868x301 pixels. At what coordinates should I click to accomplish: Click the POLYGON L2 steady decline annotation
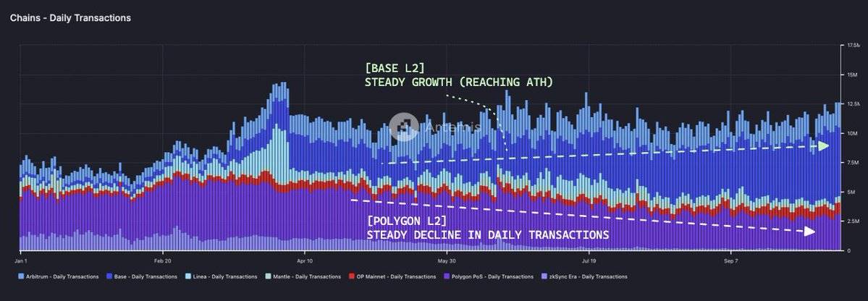click(488, 228)
